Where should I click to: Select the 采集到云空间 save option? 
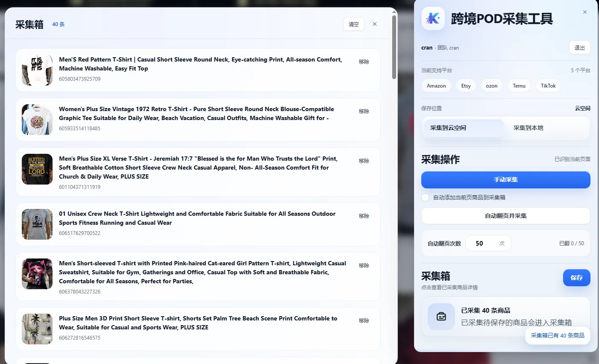[x=463, y=128]
